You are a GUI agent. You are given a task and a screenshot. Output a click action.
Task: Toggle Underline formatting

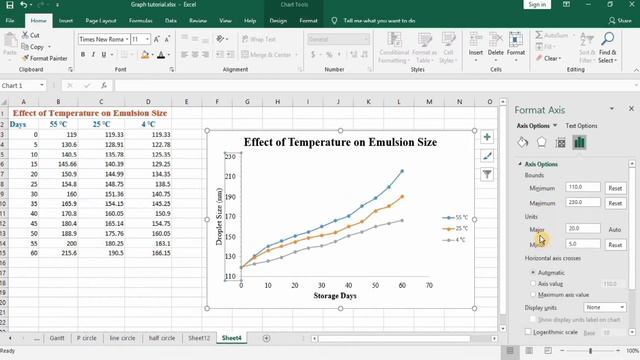(104, 54)
